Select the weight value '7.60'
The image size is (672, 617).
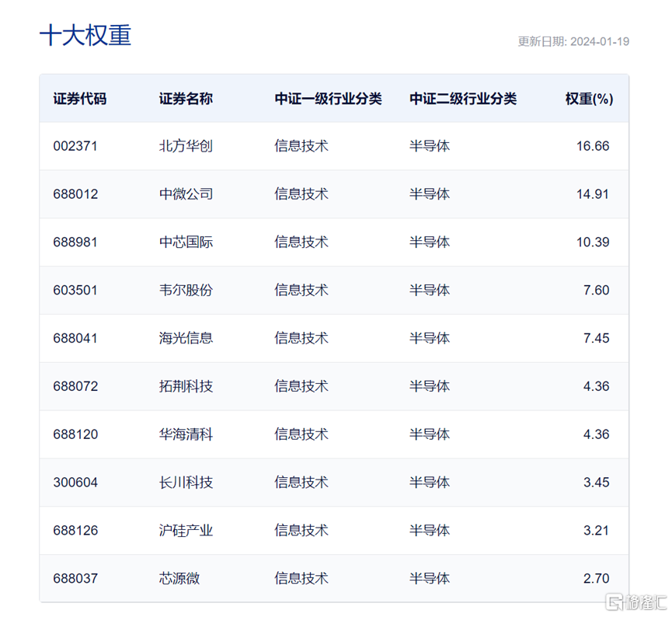point(596,291)
